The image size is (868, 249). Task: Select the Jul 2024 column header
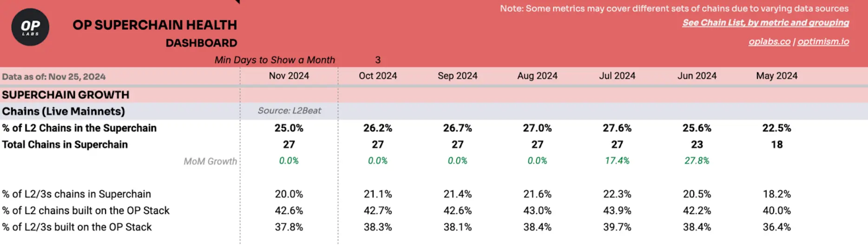617,76
